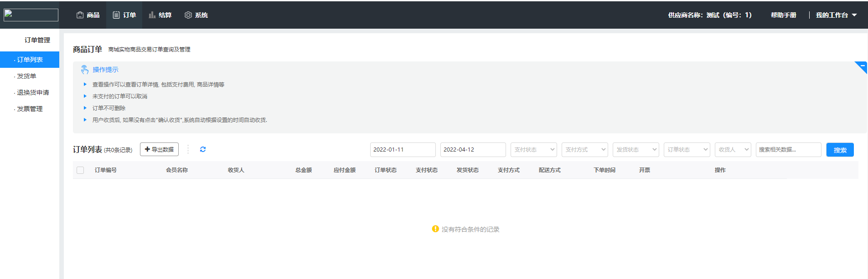868x279 pixels.
Task: Open the 发货状态 filter dropdown
Action: click(x=636, y=150)
